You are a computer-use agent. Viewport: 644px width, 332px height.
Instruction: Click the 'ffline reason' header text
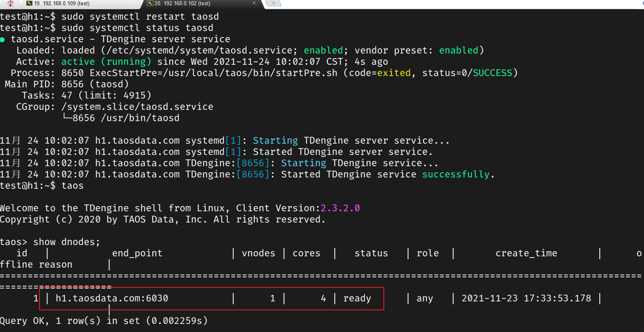point(36,264)
